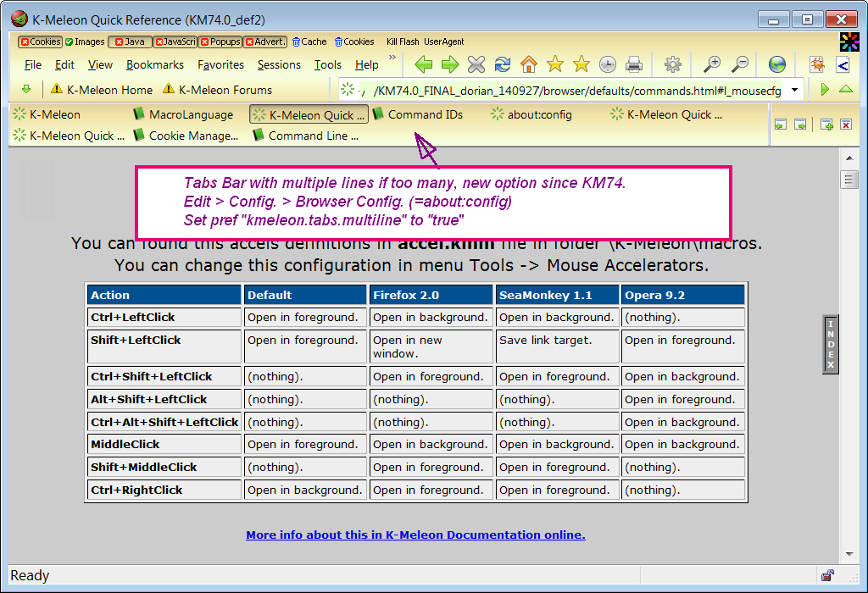Image resolution: width=868 pixels, height=593 pixels.
Task: Toggle the Images privacy setting
Action: (85, 42)
